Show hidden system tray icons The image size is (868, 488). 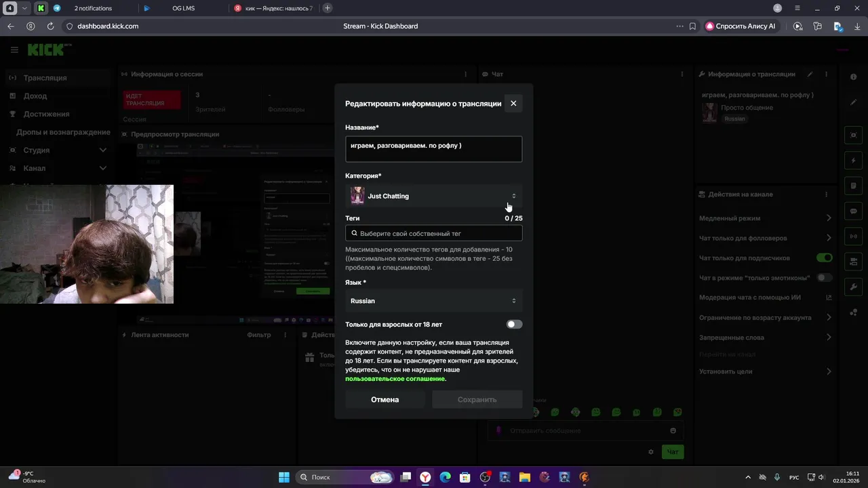point(748,477)
